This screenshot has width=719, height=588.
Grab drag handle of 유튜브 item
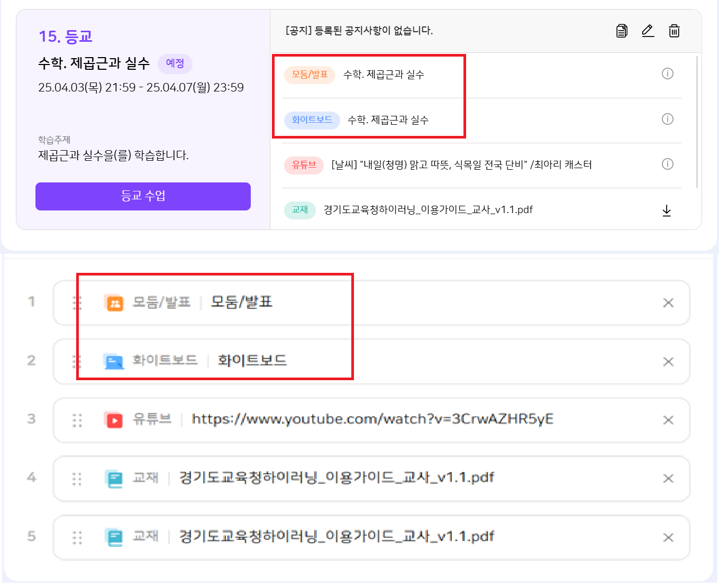click(77, 420)
